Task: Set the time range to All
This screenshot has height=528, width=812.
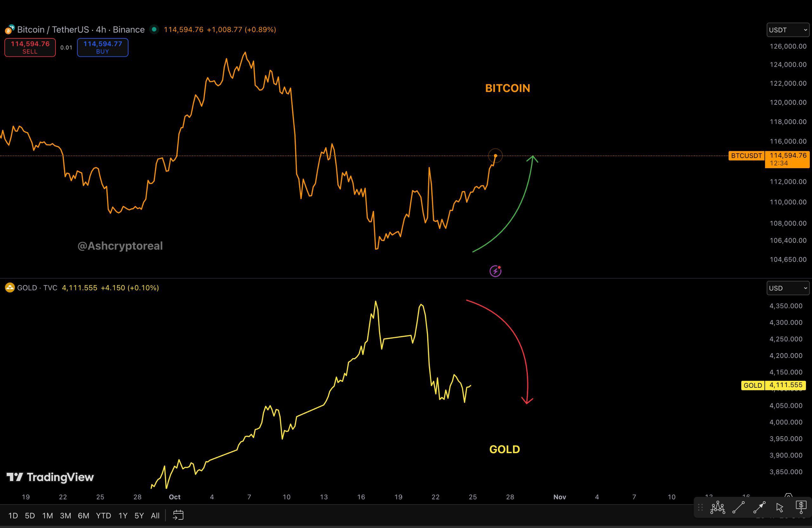Action: [x=155, y=515]
